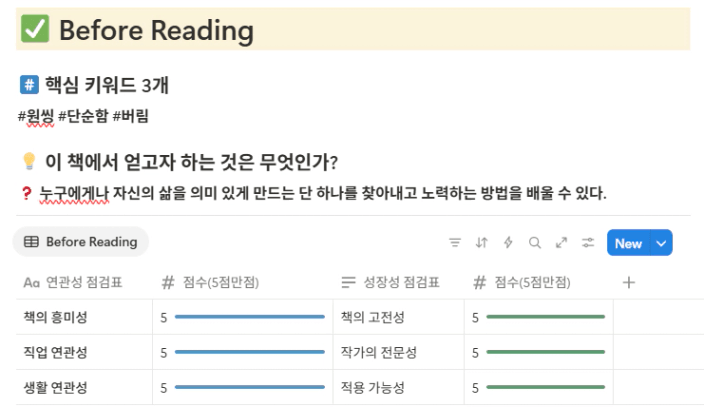
Task: Click the green checkmark emoji in heading
Action: pos(35,29)
